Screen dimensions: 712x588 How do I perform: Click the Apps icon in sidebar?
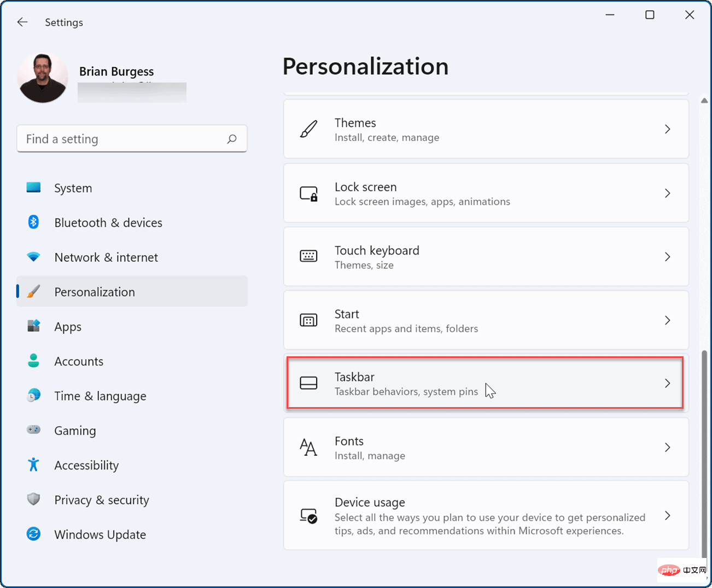pyautogui.click(x=33, y=326)
